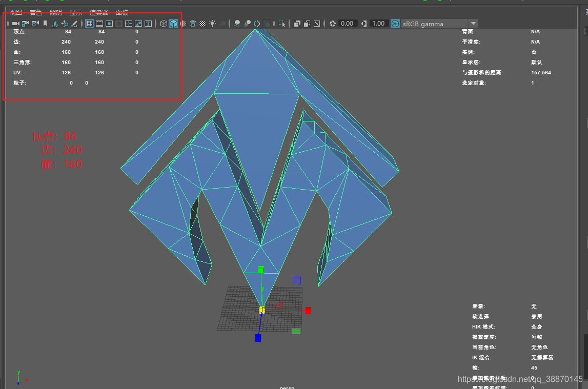Toggle the X-Ray display icon

297,24
